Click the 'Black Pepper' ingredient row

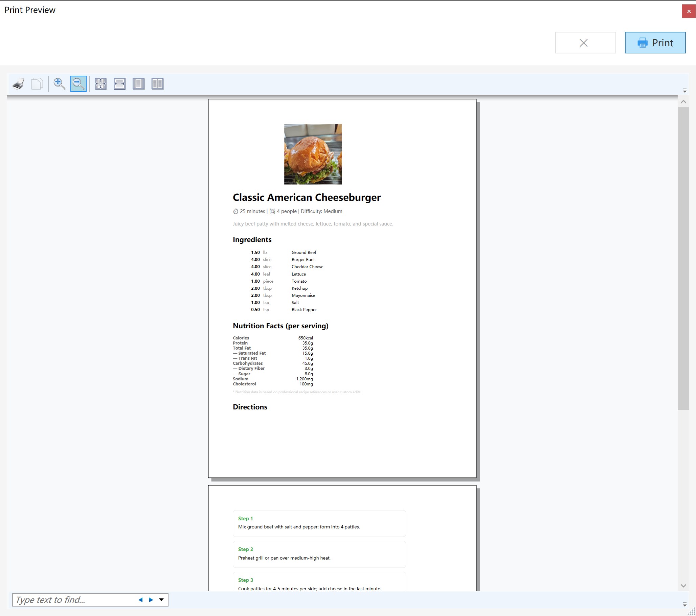point(284,310)
